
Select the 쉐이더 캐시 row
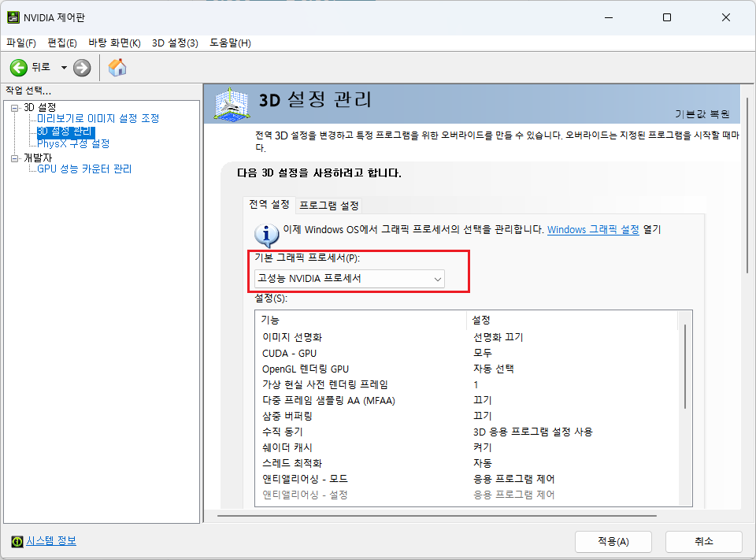click(x=467, y=447)
